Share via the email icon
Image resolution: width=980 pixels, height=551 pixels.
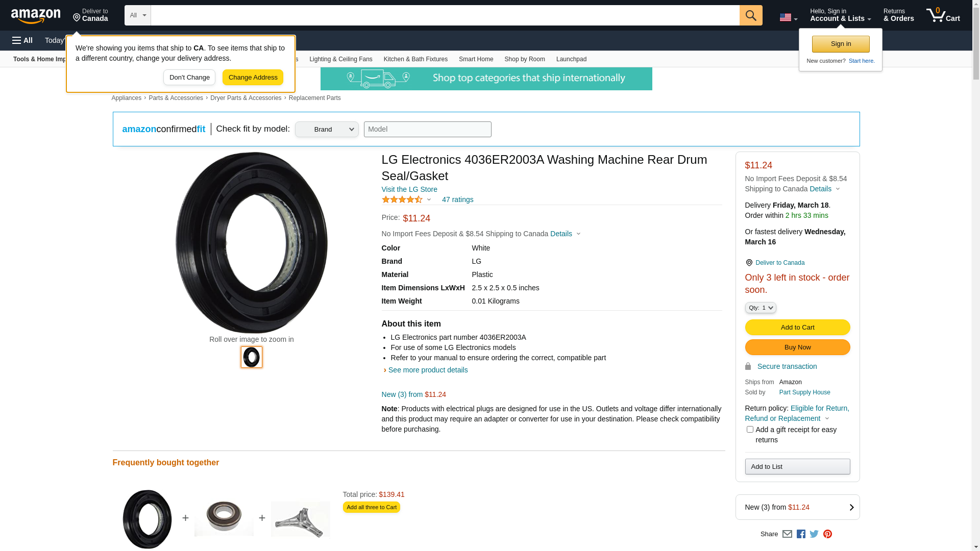coord(787,534)
